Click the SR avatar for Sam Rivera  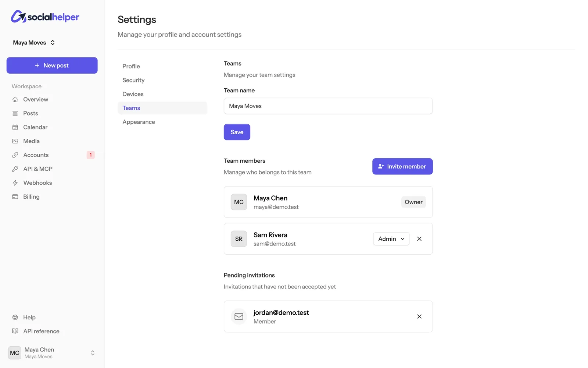[x=239, y=239]
